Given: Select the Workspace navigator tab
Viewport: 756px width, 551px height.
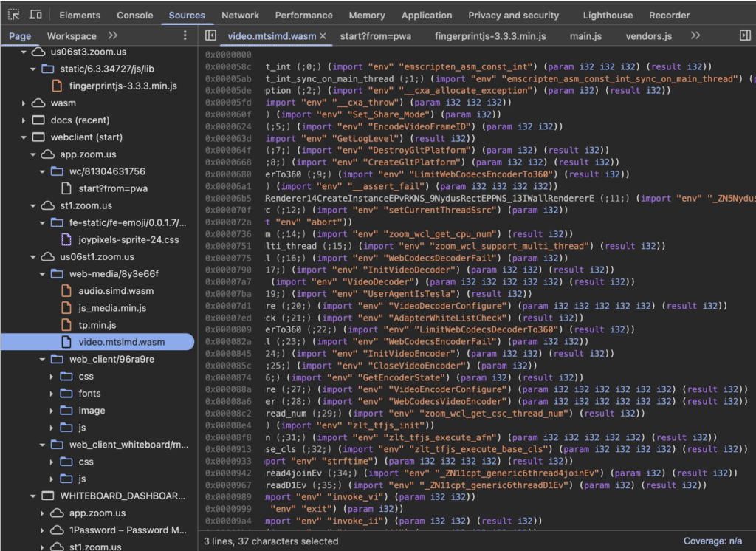Looking at the screenshot, I should coord(72,36).
